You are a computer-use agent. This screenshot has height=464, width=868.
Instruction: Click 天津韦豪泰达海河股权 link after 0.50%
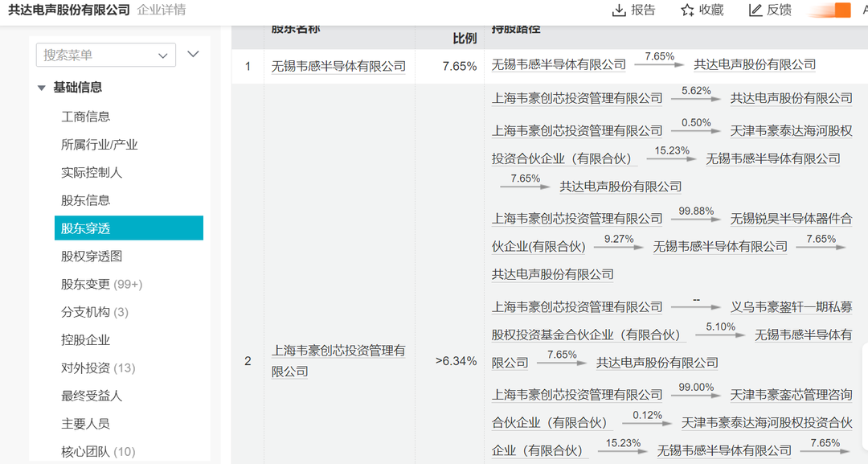point(791,130)
